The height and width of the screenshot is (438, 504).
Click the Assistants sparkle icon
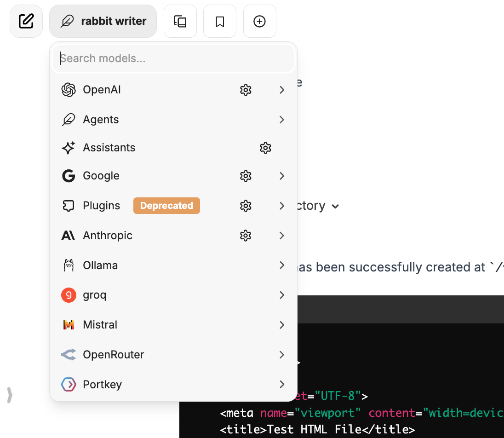69,148
